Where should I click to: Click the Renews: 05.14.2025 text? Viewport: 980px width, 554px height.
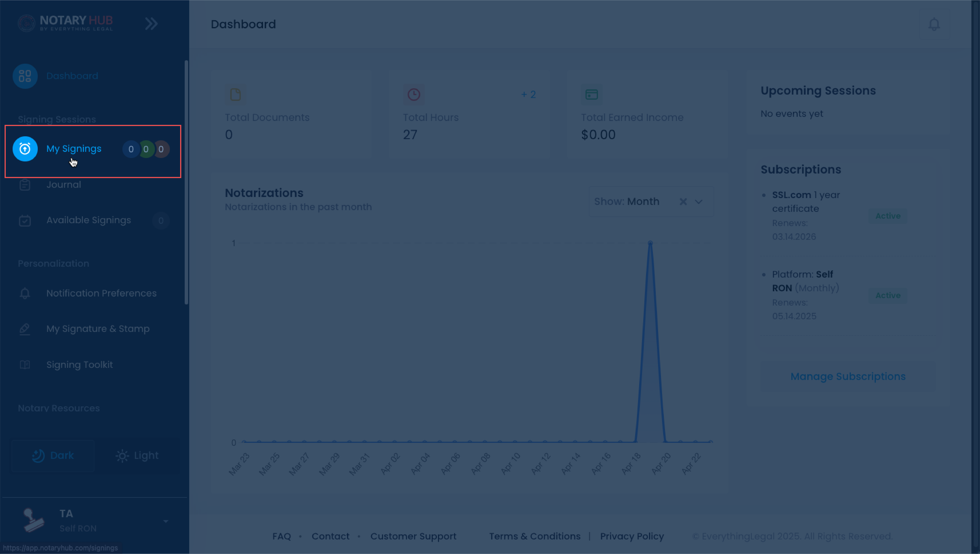pyautogui.click(x=794, y=309)
